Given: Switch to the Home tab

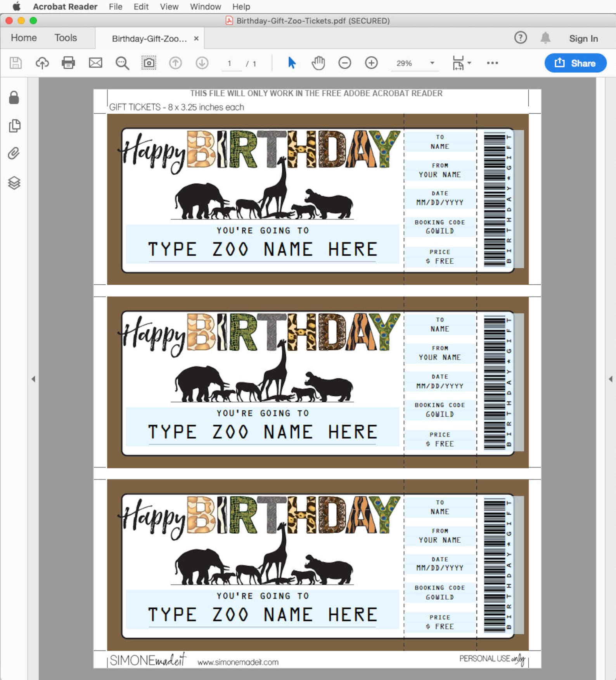Looking at the screenshot, I should click(x=24, y=38).
